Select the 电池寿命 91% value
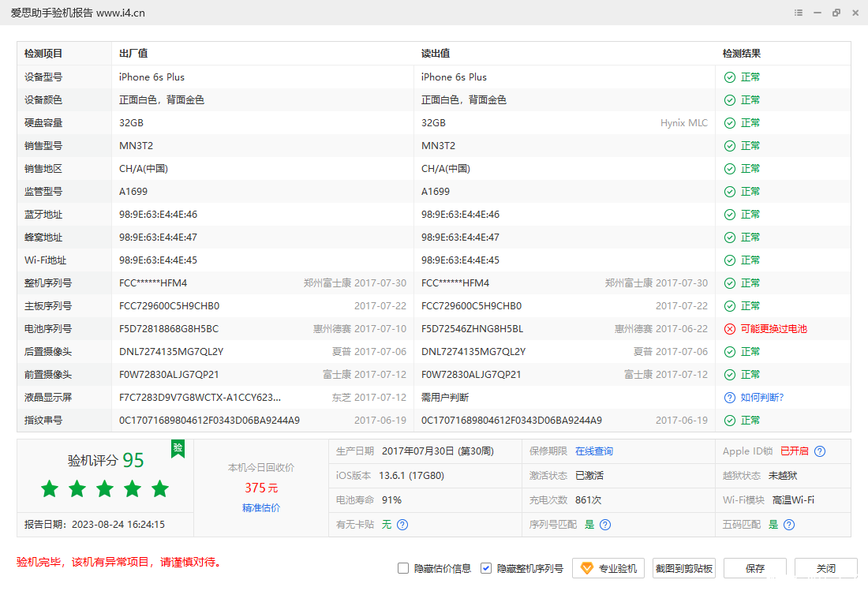868x591 pixels. [392, 500]
